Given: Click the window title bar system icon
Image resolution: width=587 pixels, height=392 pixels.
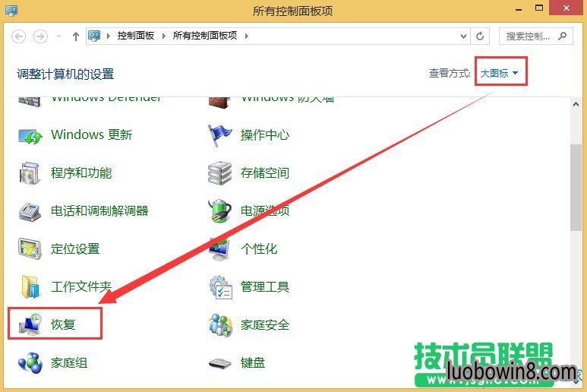Looking at the screenshot, I should click(x=11, y=10).
